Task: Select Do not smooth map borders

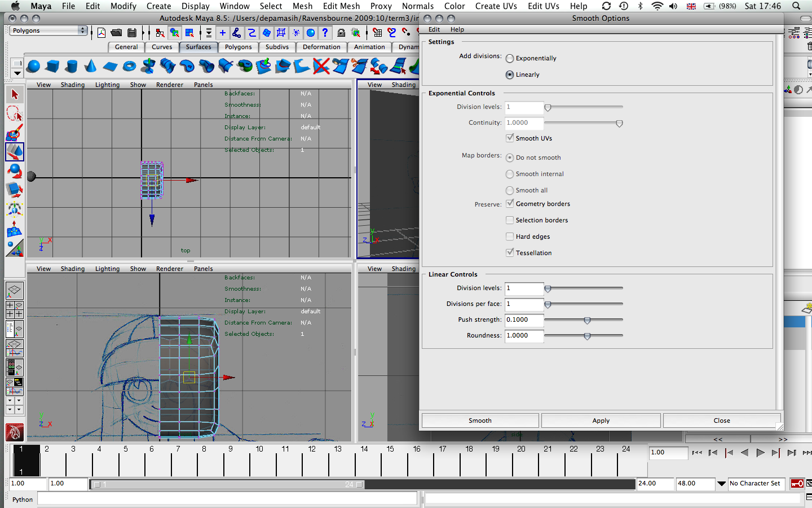Action: tap(510, 157)
